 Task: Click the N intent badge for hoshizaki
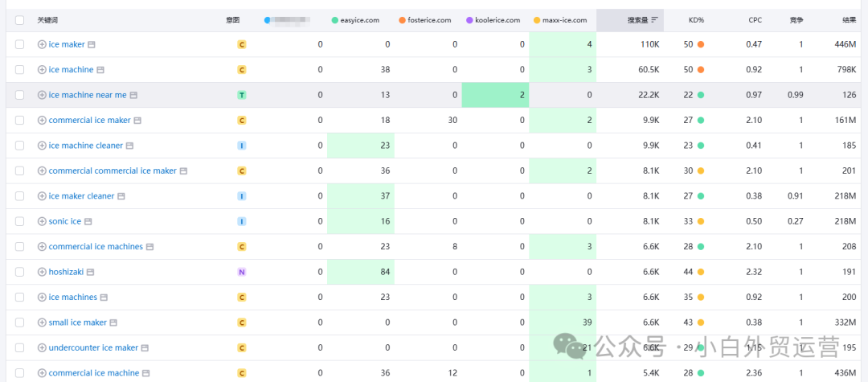242,272
